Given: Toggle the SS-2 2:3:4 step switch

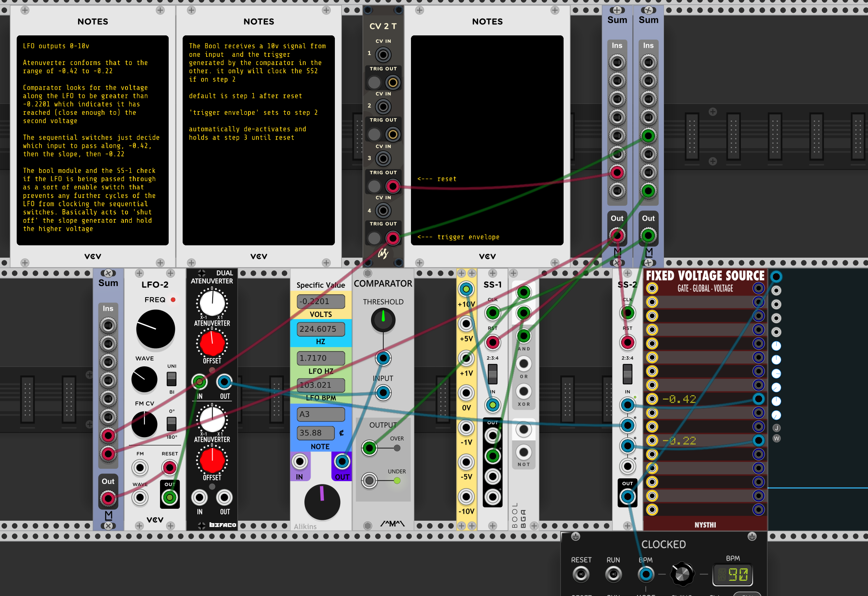Looking at the screenshot, I should 627,374.
